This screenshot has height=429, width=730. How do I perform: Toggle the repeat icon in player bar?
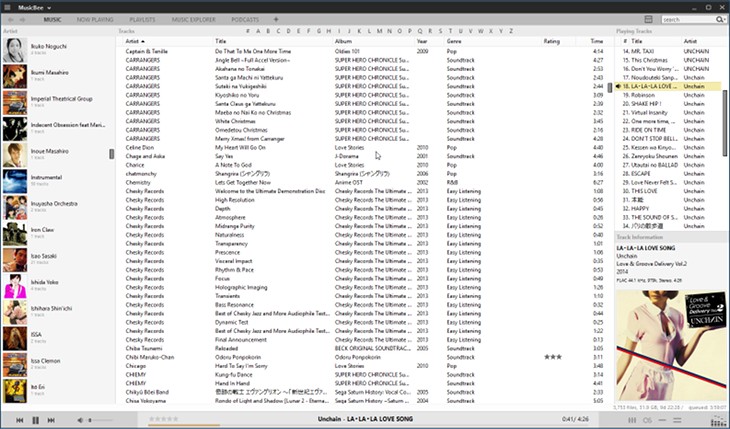tap(662, 420)
